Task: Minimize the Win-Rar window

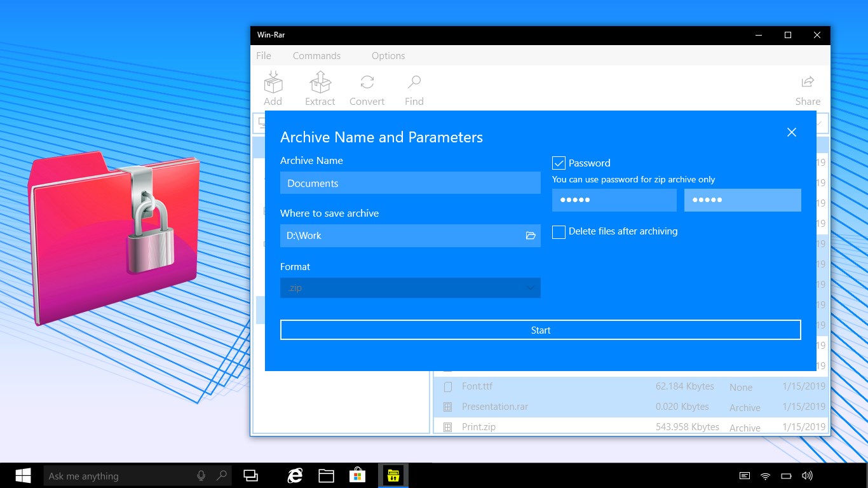Action: click(x=759, y=35)
